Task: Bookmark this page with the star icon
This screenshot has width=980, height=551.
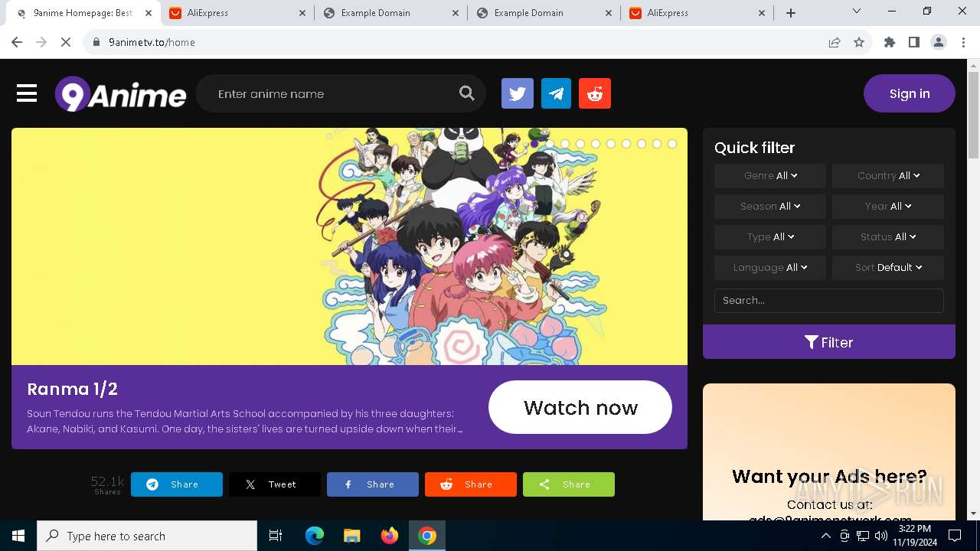Action: pyautogui.click(x=859, y=42)
